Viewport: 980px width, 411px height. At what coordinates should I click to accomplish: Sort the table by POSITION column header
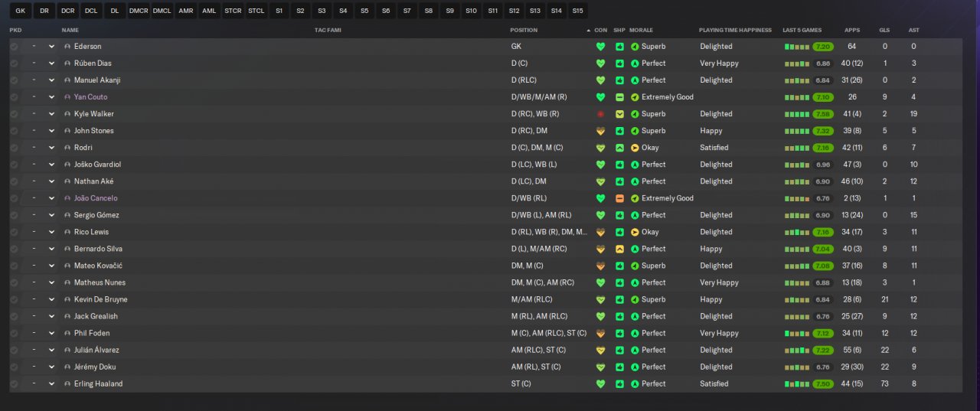click(x=524, y=30)
